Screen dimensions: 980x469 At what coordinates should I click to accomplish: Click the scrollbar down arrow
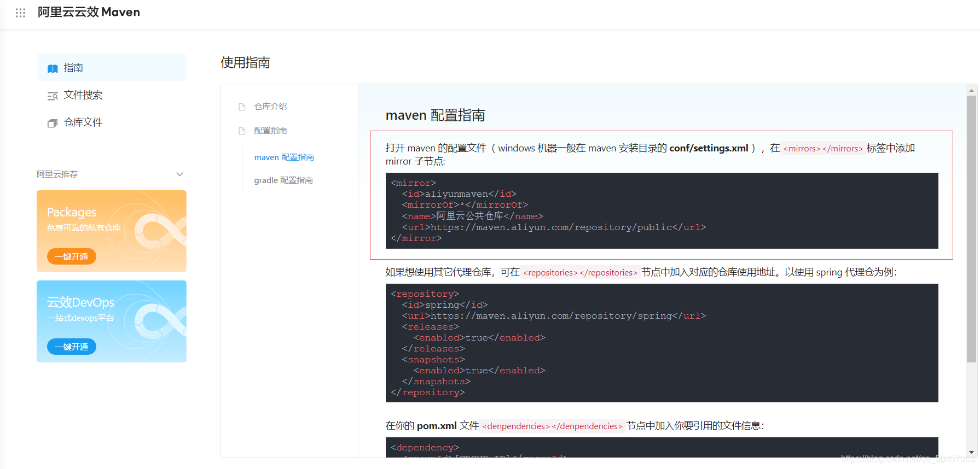[x=971, y=453]
